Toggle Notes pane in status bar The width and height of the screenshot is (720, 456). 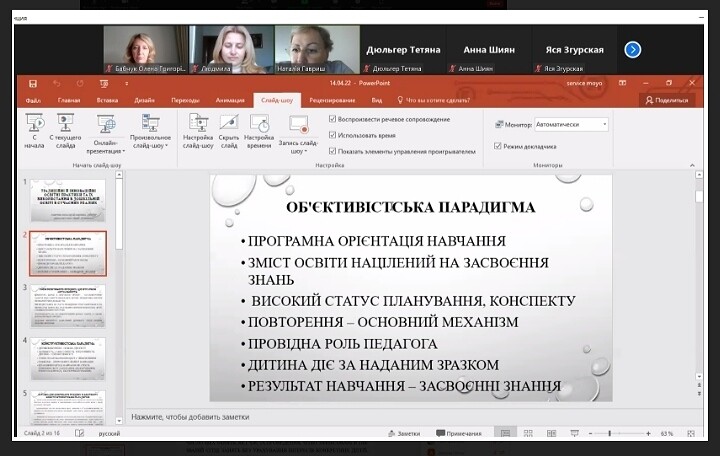tap(404, 433)
